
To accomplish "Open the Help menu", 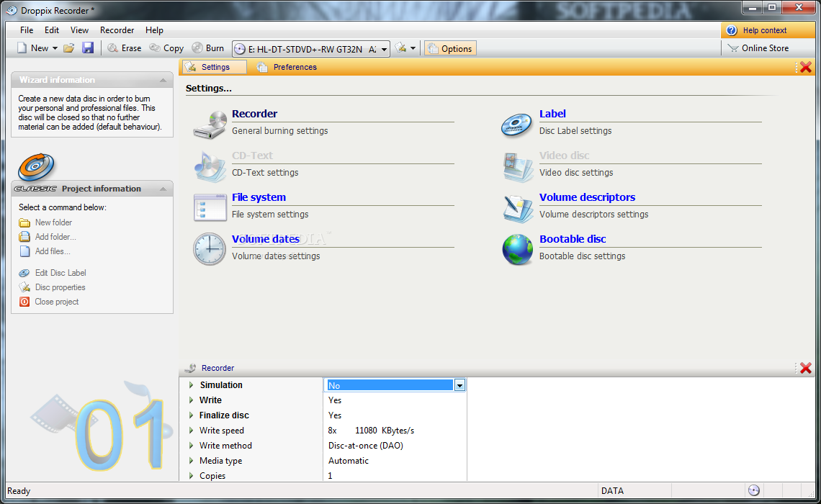I will (x=154, y=30).
